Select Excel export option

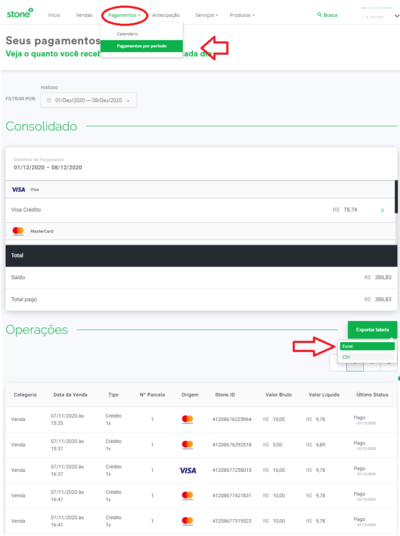367,346
